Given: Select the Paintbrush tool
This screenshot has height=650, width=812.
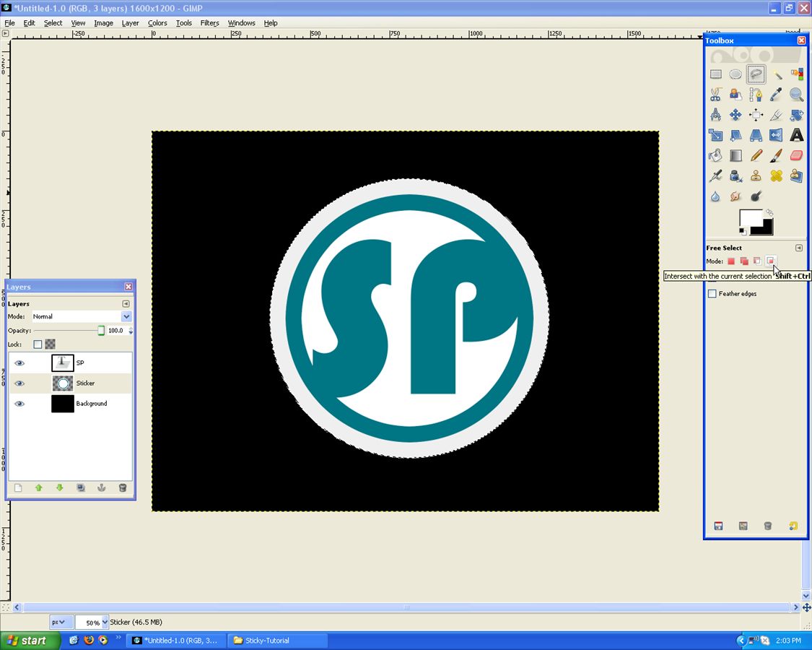Looking at the screenshot, I should coord(776,155).
